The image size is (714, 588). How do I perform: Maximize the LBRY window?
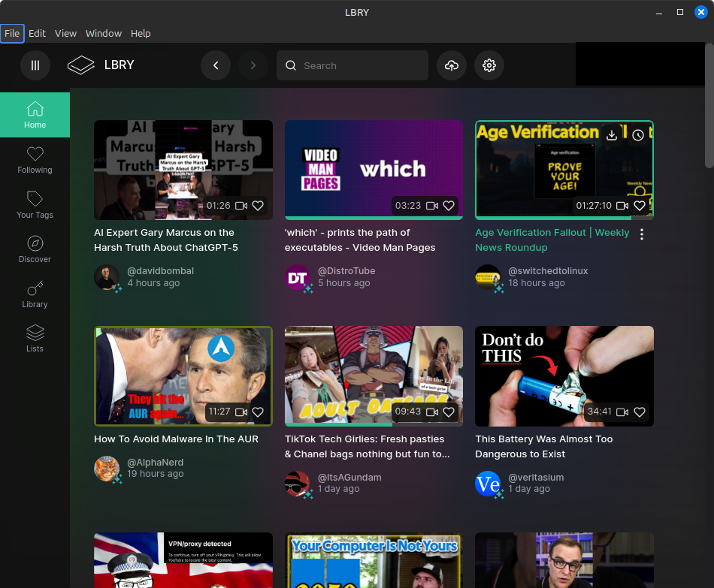point(680,12)
